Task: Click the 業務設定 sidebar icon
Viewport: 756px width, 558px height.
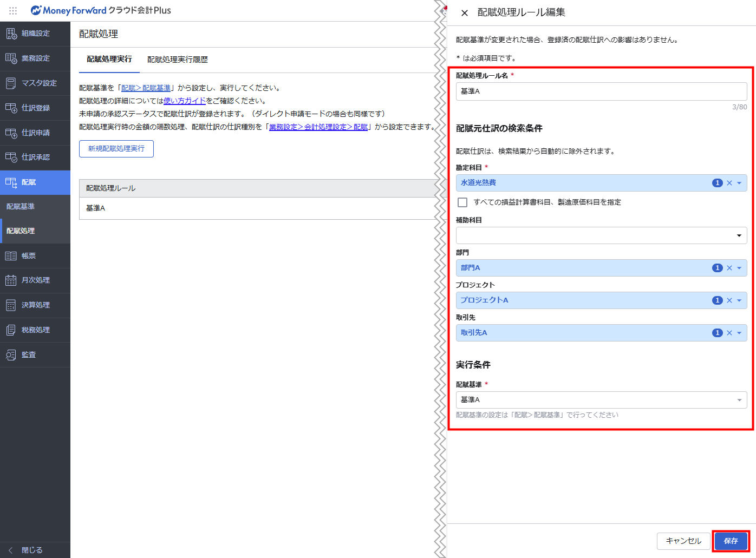Action: (x=11, y=58)
